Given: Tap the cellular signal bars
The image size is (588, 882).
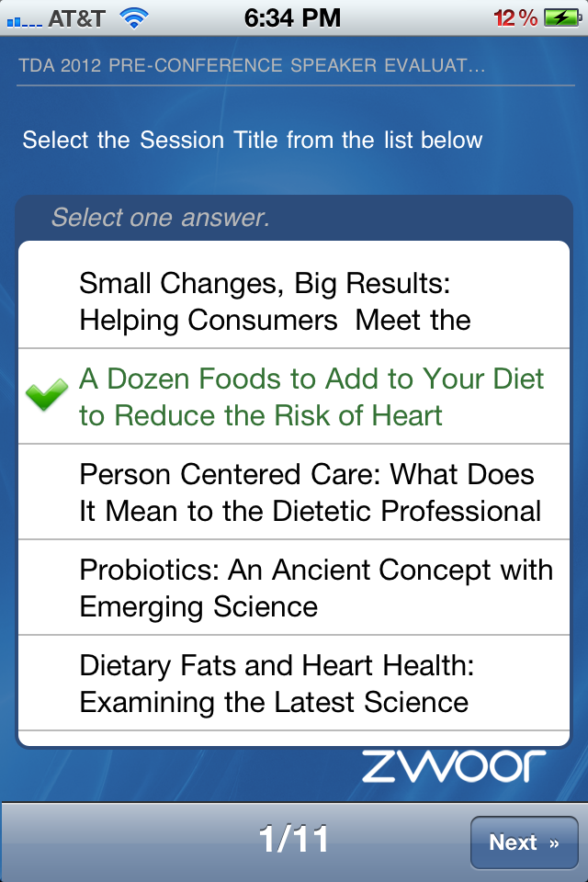Looking at the screenshot, I should [x=26, y=18].
